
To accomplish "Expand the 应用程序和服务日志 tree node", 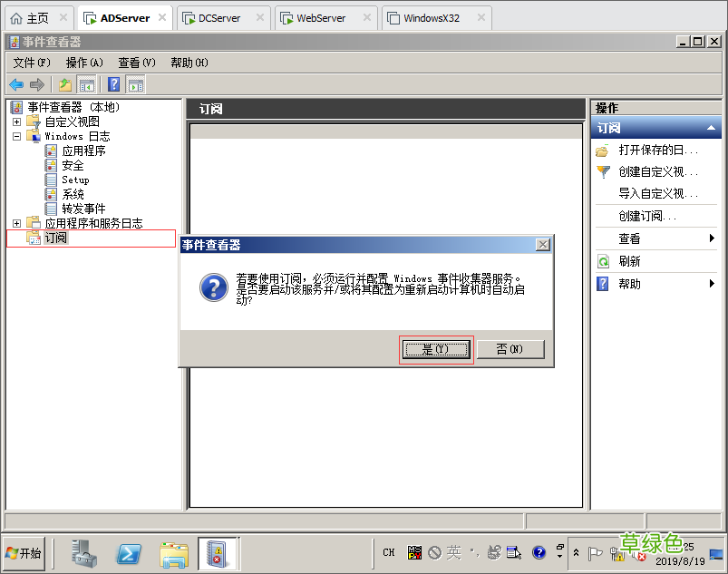I will 15,223.
